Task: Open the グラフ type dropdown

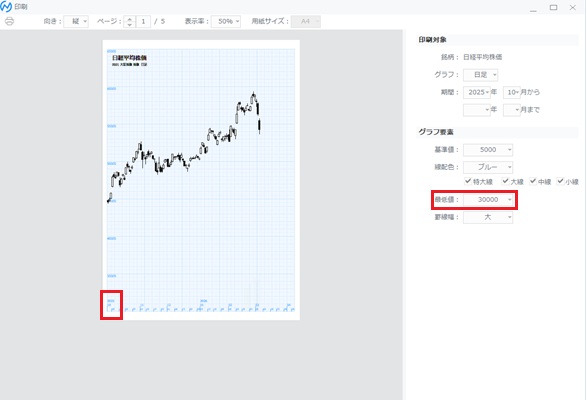Action: (481, 75)
